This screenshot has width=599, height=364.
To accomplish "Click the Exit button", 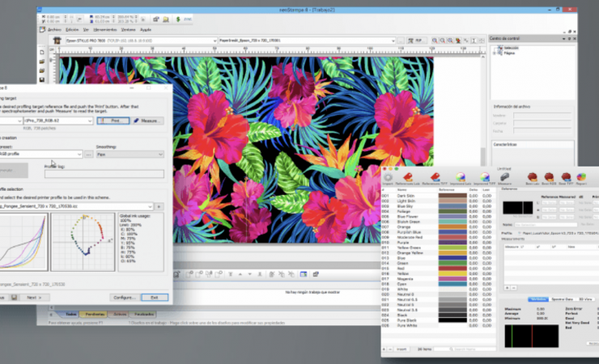I will pos(153,298).
